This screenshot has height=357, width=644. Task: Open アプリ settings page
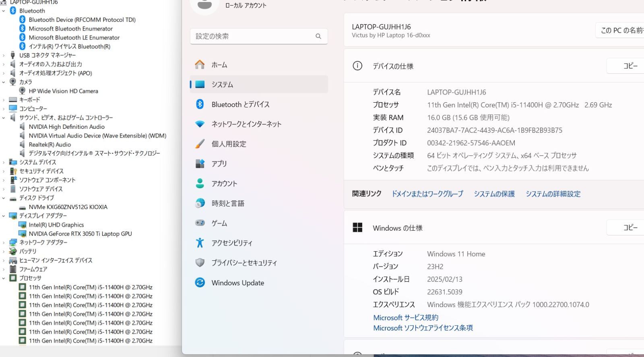tap(259, 163)
